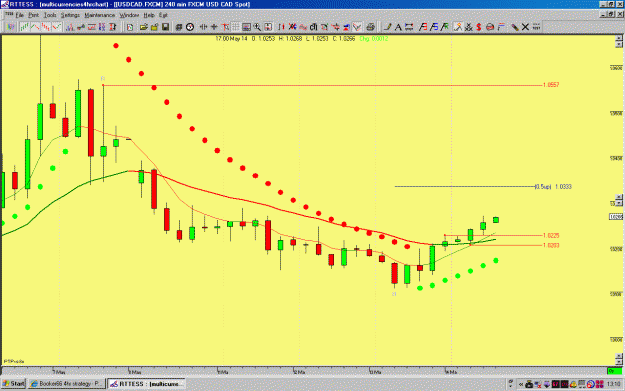Click the system tray clock
Screen dimensions: 625x391
[613, 384]
